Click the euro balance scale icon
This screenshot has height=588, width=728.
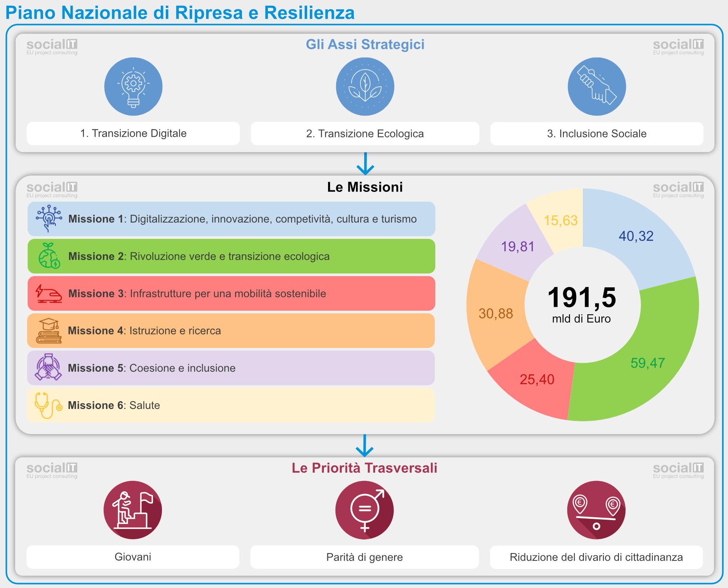pos(596,510)
